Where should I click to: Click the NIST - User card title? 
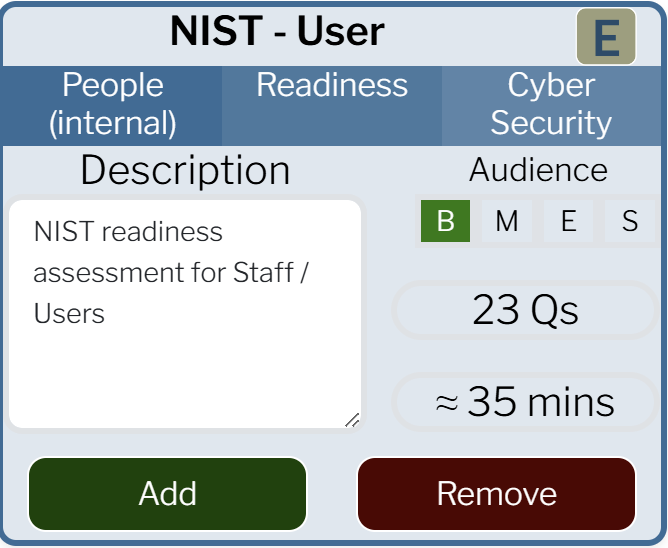pyautogui.click(x=277, y=32)
